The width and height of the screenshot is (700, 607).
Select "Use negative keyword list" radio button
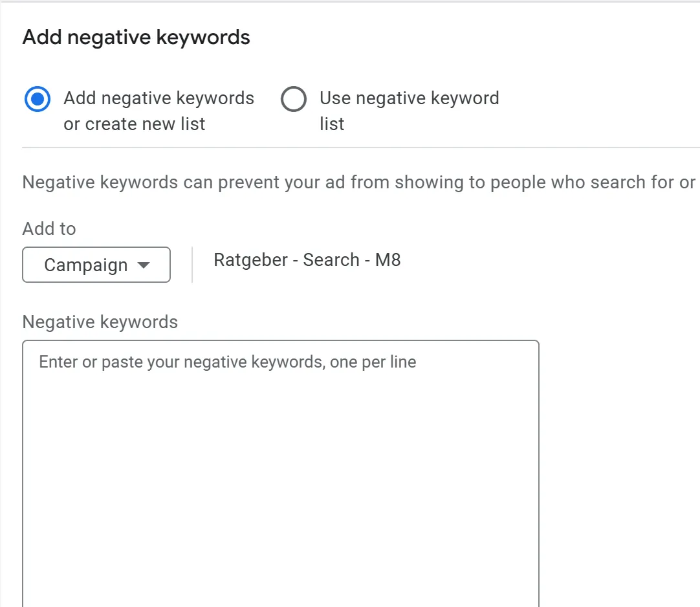293,99
